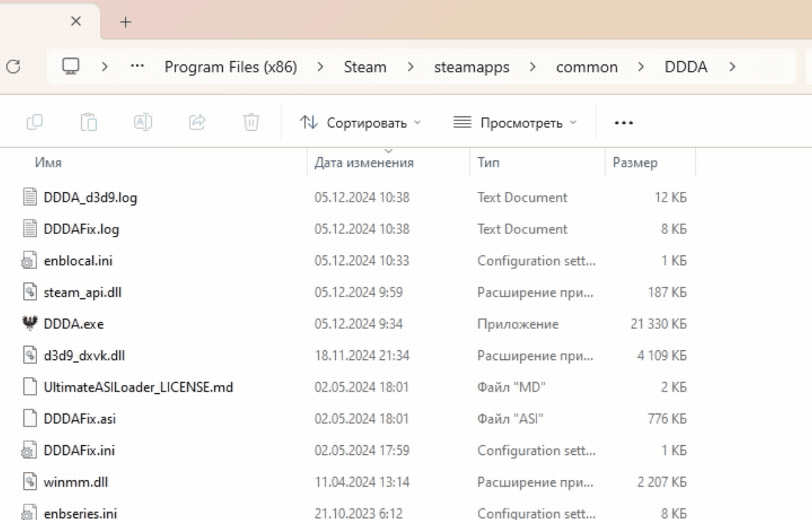The width and height of the screenshot is (812, 520).
Task: Click the steam_api.dll file name
Action: (82, 292)
